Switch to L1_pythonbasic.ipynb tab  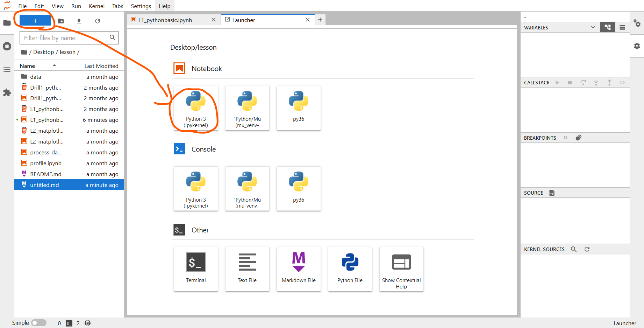pos(165,20)
